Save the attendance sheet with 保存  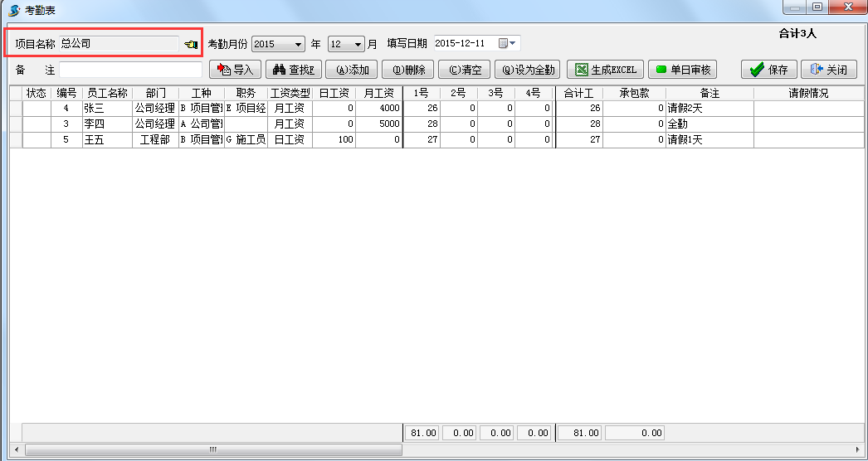(x=768, y=70)
